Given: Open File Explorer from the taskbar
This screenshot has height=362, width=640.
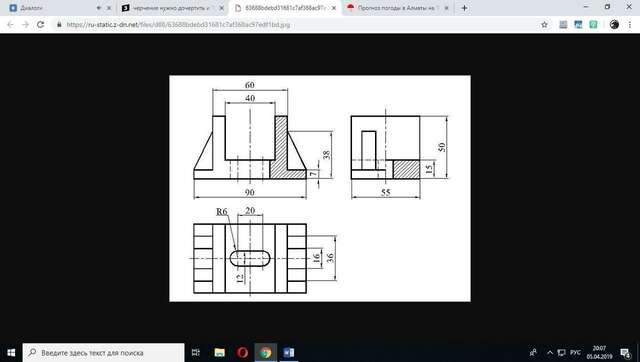Looking at the screenshot, I should pyautogui.click(x=220, y=352).
